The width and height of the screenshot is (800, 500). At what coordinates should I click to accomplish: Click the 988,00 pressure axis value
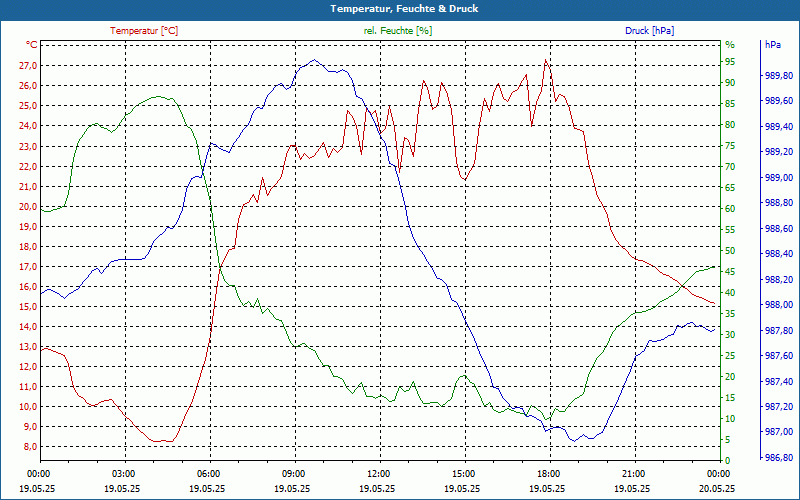[x=779, y=305]
